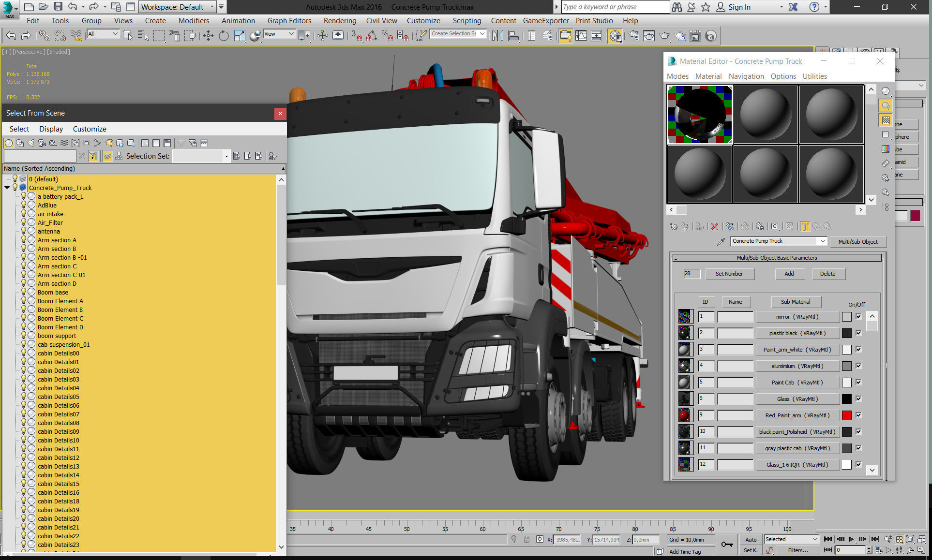Open the Selection Set dropdown
The height and width of the screenshot is (560, 932).
(x=226, y=156)
